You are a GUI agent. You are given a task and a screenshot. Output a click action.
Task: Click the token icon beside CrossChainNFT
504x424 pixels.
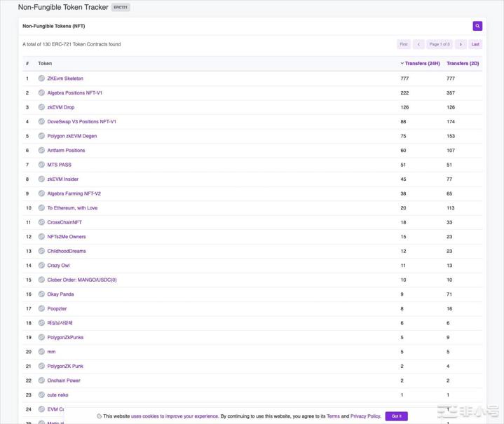(x=41, y=222)
